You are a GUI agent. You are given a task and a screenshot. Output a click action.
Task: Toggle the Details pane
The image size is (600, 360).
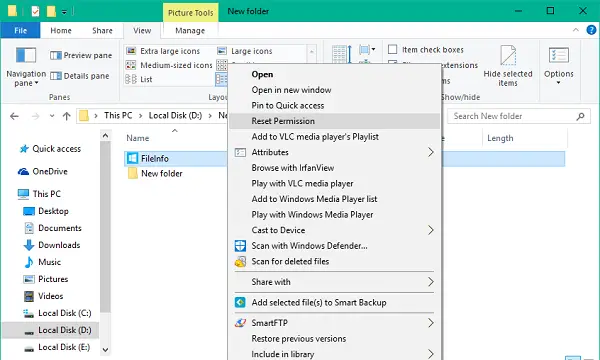click(80, 76)
